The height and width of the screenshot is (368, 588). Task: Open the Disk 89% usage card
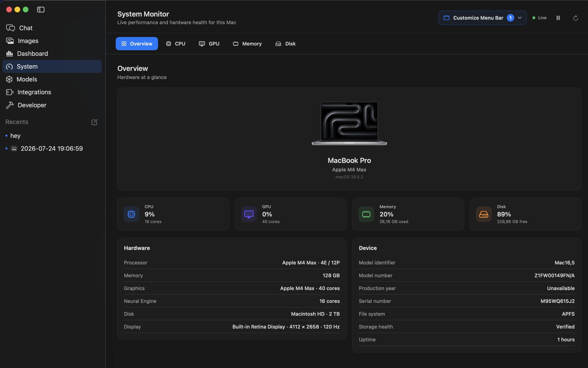click(526, 214)
